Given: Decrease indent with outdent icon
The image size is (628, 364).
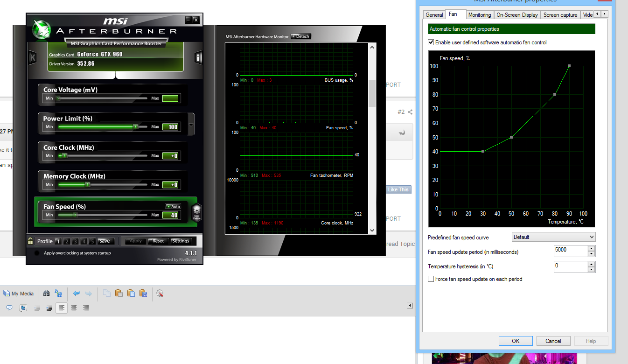Looking at the screenshot, I should pos(37,308).
